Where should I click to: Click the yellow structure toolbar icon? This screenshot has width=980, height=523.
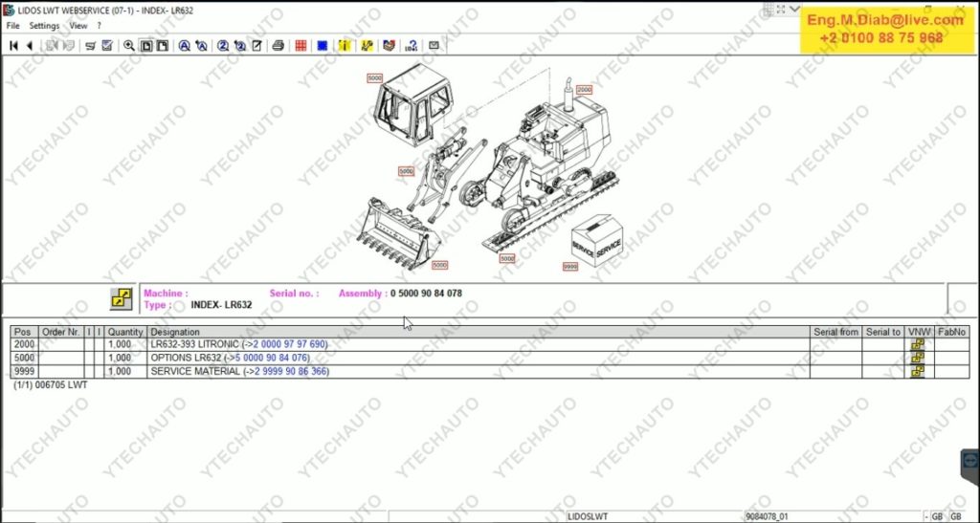[x=367, y=46]
